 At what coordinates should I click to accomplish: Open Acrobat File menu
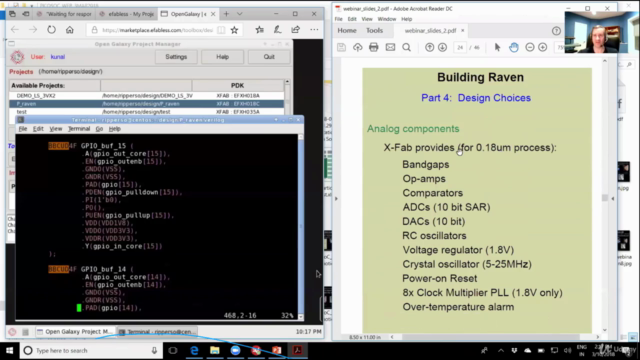(x=339, y=19)
